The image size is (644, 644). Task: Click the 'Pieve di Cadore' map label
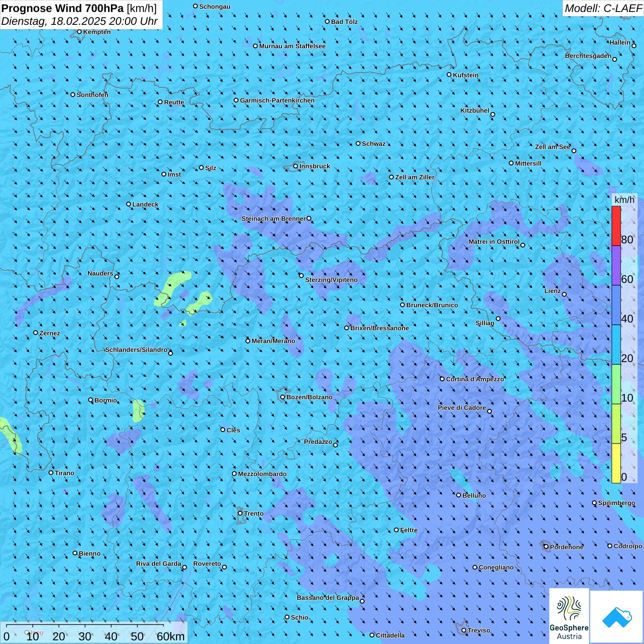point(462,408)
